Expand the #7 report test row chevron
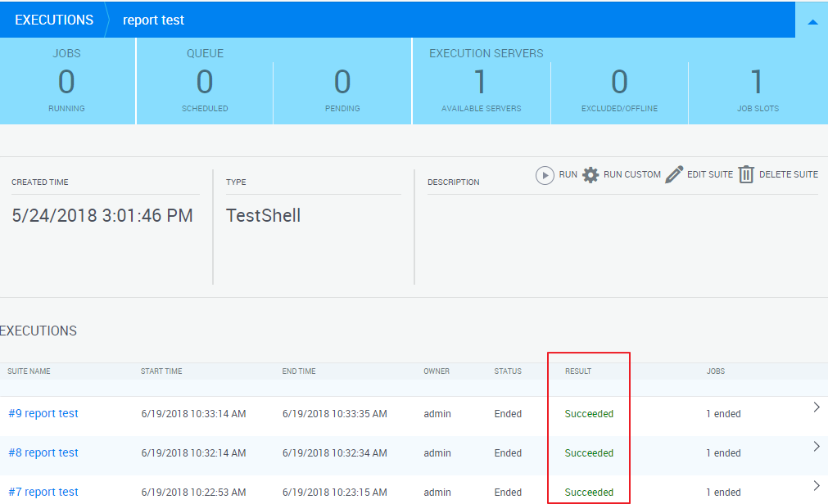The width and height of the screenshot is (828, 504). tap(816, 486)
